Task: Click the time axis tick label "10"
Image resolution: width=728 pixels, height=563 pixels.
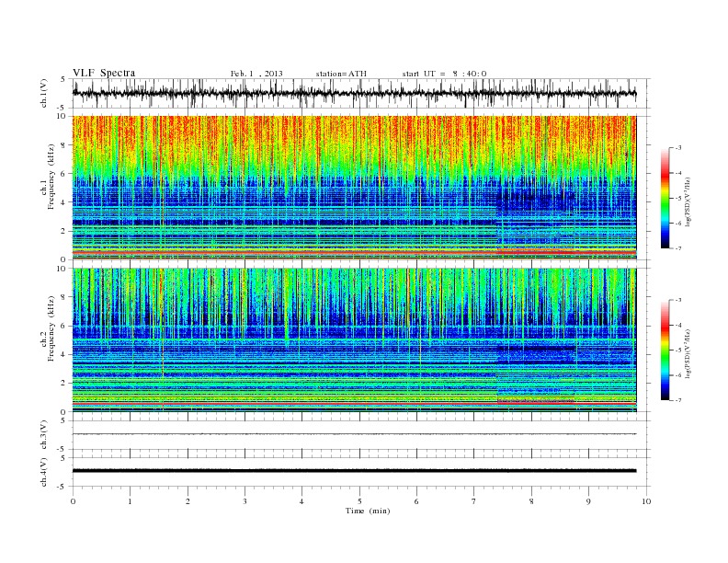Action: [646, 501]
